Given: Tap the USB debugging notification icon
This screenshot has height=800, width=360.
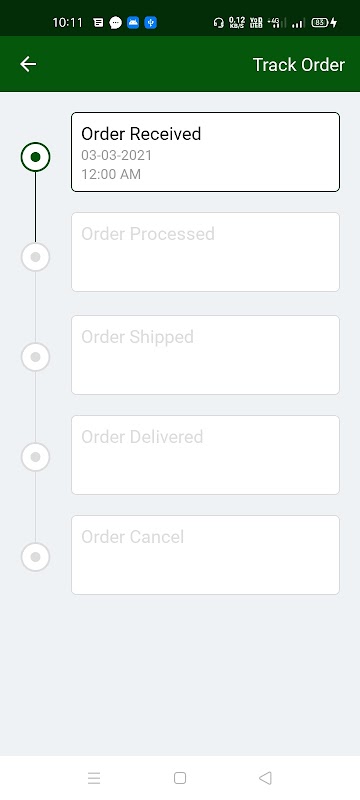Looking at the screenshot, I should (x=150, y=22).
